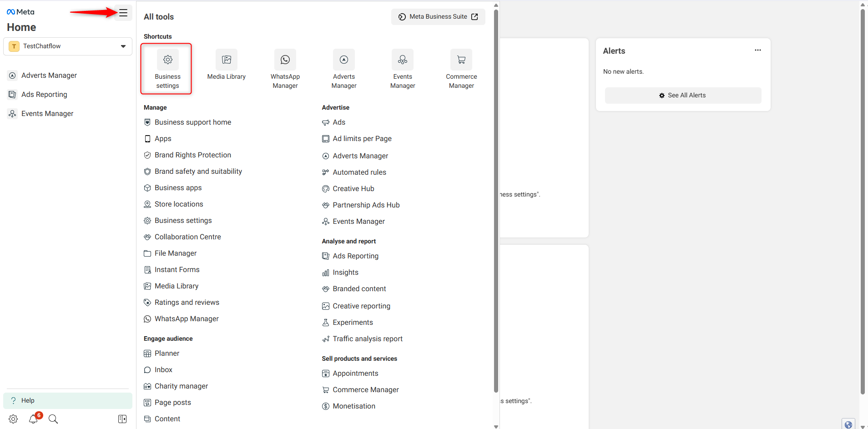Open Instant Forms

point(172,270)
